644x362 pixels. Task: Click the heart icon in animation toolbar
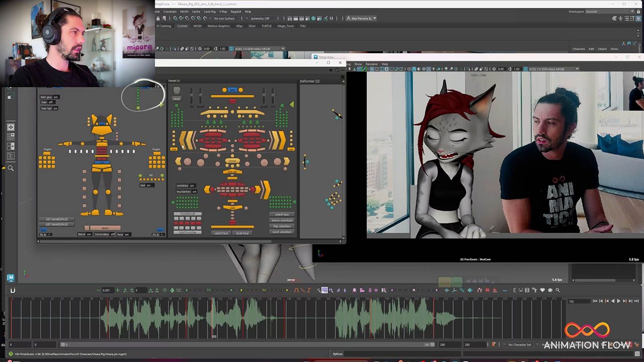pos(542,290)
